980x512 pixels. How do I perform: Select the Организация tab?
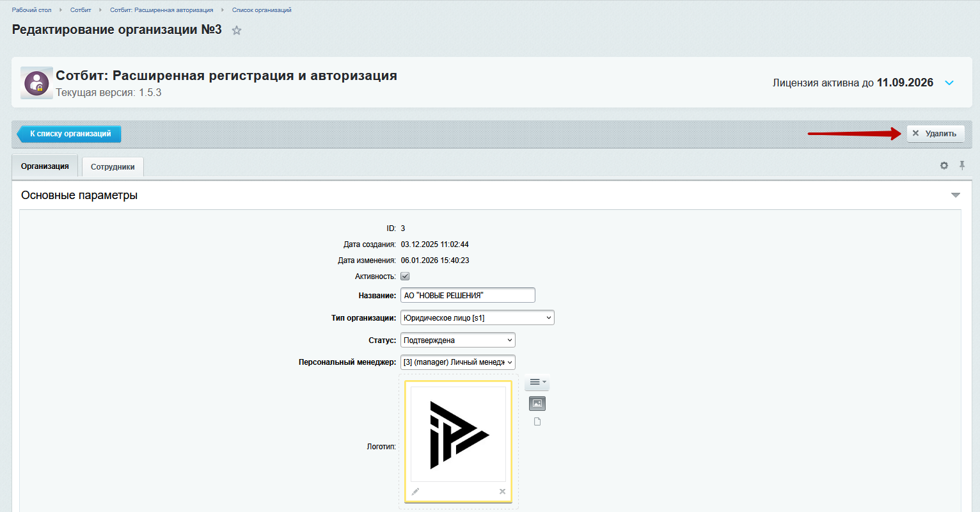(45, 166)
